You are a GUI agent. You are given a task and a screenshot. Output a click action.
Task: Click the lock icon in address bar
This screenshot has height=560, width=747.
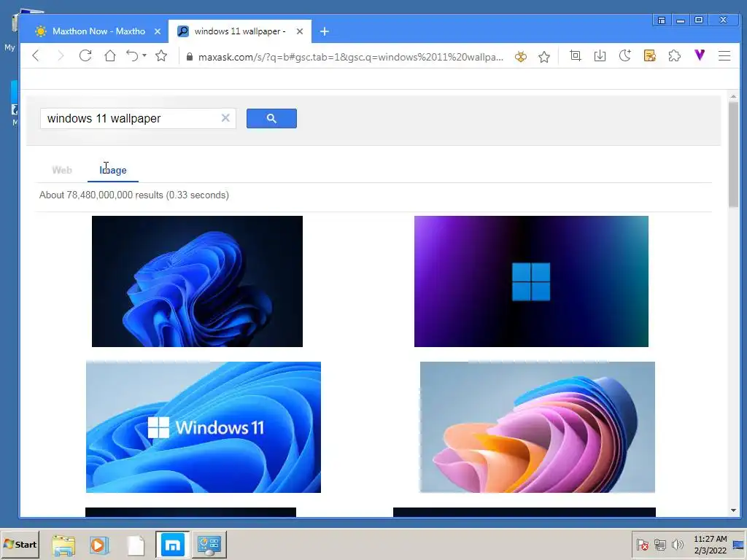click(190, 57)
